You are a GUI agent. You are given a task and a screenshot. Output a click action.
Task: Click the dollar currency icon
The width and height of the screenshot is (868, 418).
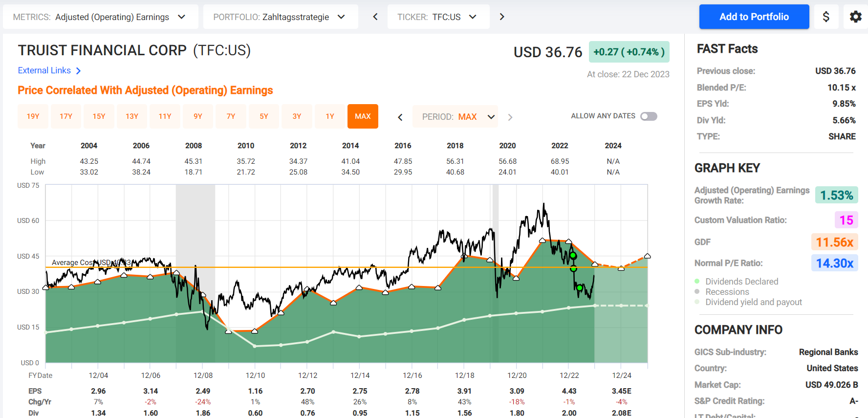click(x=826, y=17)
